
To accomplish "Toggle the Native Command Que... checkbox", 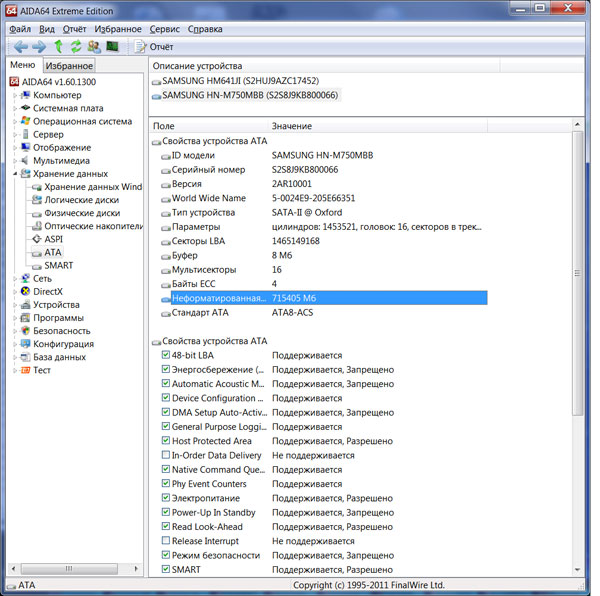I will [x=166, y=469].
